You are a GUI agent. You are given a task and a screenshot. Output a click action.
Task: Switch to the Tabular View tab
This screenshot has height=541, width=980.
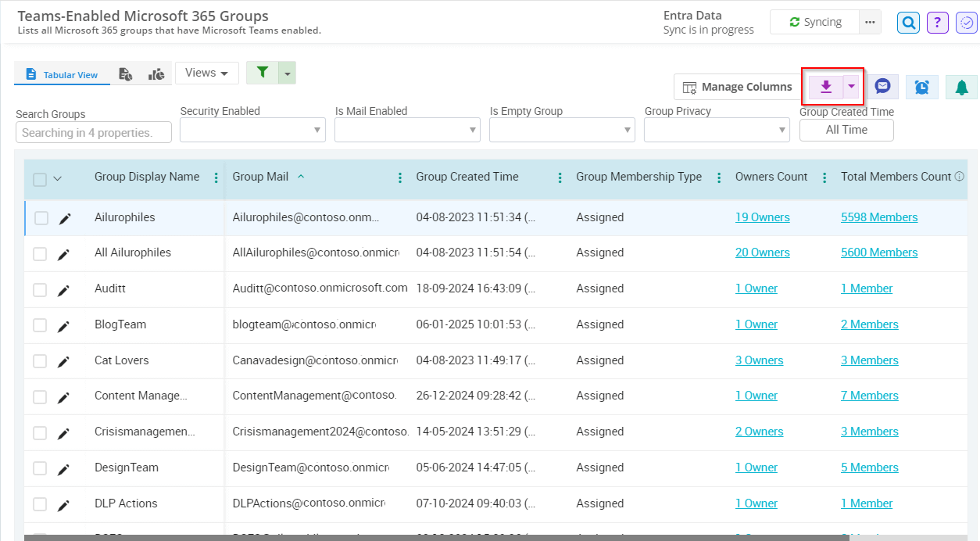coord(62,73)
